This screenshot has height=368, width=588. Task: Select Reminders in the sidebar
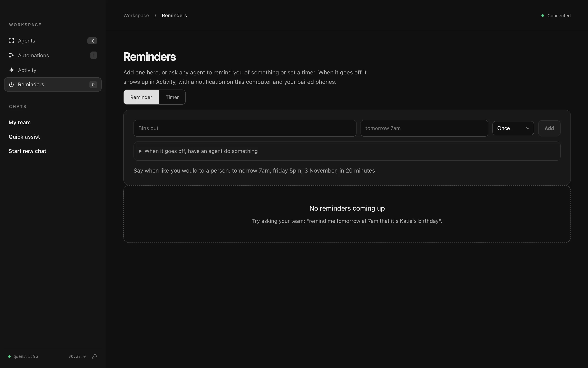(53, 84)
